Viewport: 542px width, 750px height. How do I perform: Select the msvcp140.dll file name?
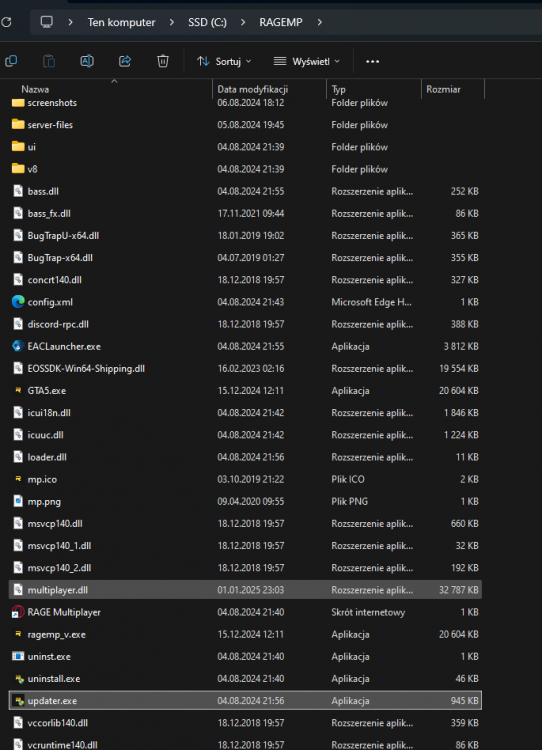(x=55, y=523)
